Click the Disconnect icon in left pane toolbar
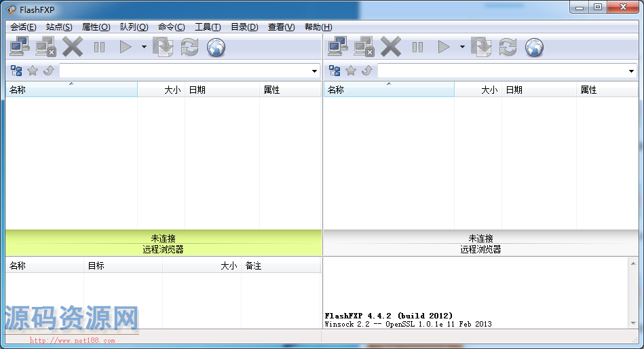 point(45,47)
